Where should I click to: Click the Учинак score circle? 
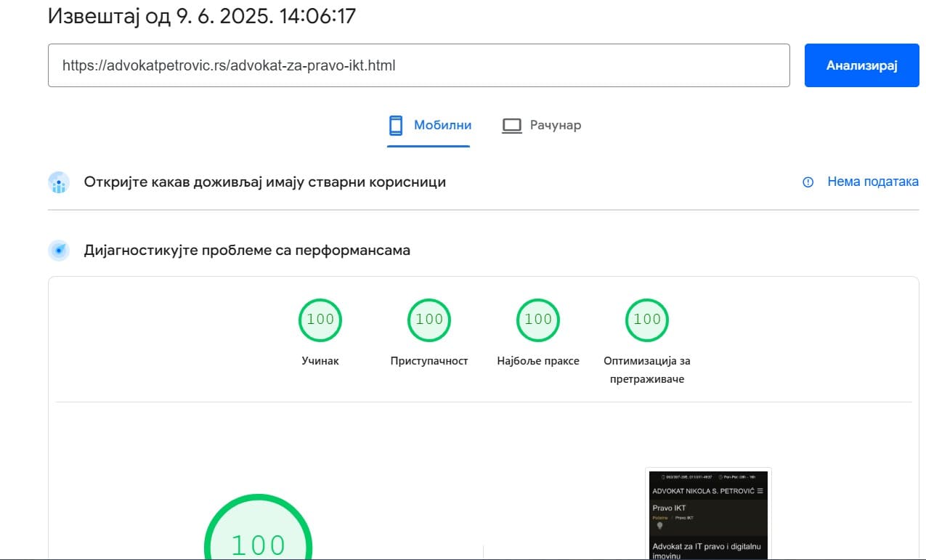(320, 320)
